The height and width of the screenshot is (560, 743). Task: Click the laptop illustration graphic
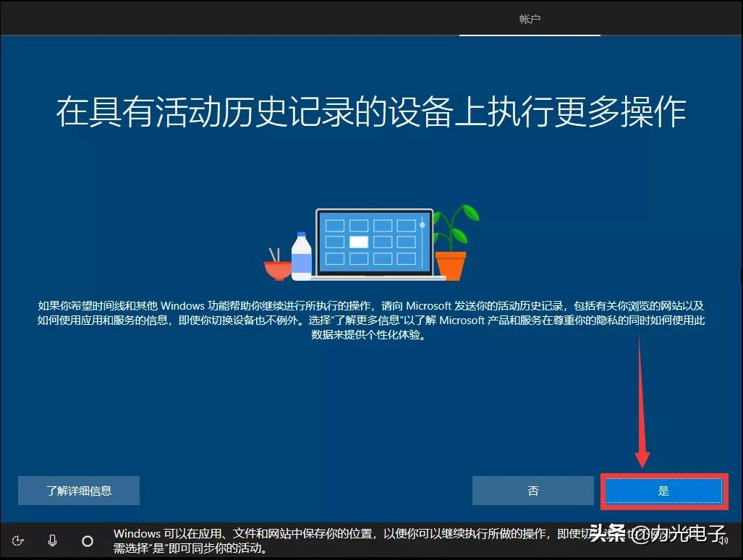pyautogui.click(x=374, y=242)
